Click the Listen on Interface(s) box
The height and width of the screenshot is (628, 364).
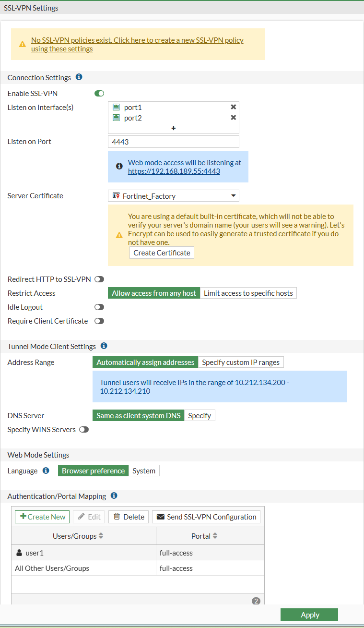coord(174,118)
